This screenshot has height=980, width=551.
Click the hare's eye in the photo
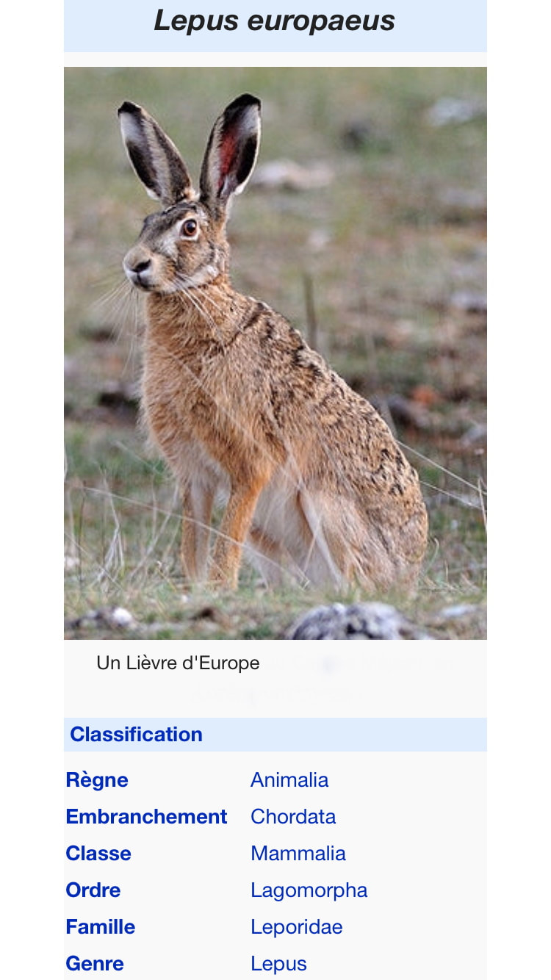click(190, 228)
